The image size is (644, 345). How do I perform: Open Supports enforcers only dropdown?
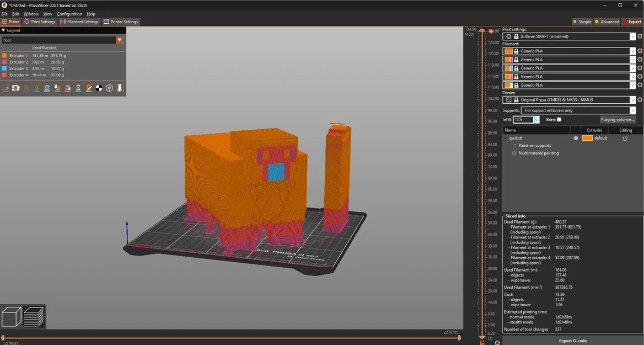click(x=578, y=110)
